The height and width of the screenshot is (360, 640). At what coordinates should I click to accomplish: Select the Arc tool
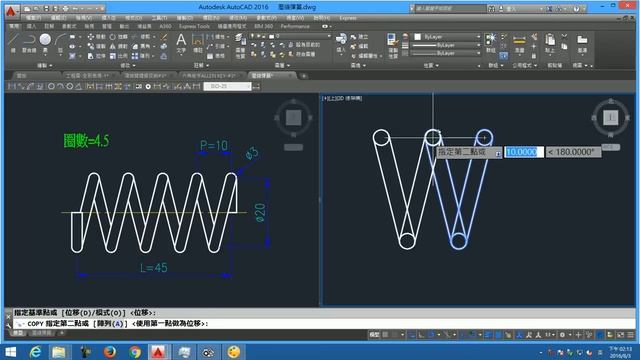tap(60, 43)
